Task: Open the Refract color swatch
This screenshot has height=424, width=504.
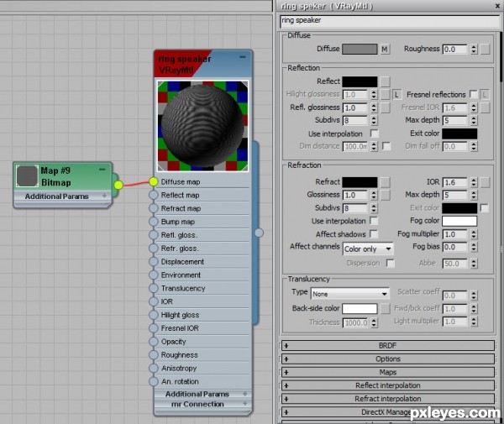Action: [x=360, y=182]
